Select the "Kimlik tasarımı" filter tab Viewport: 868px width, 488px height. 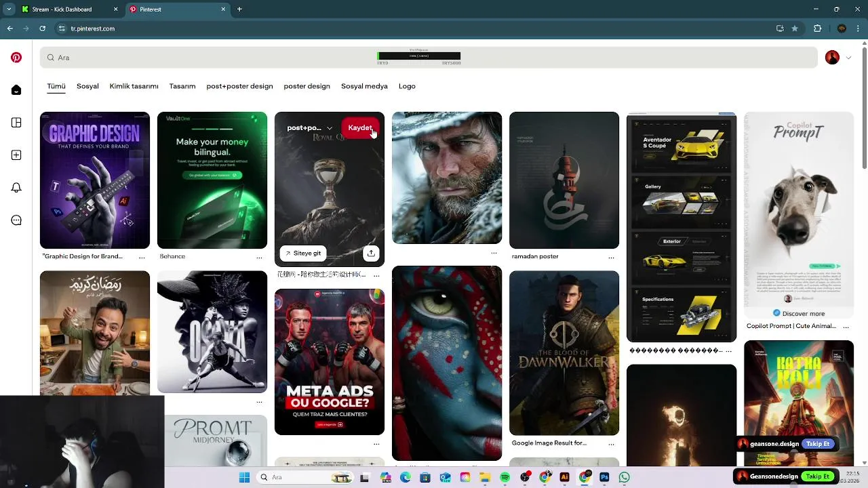tap(134, 86)
